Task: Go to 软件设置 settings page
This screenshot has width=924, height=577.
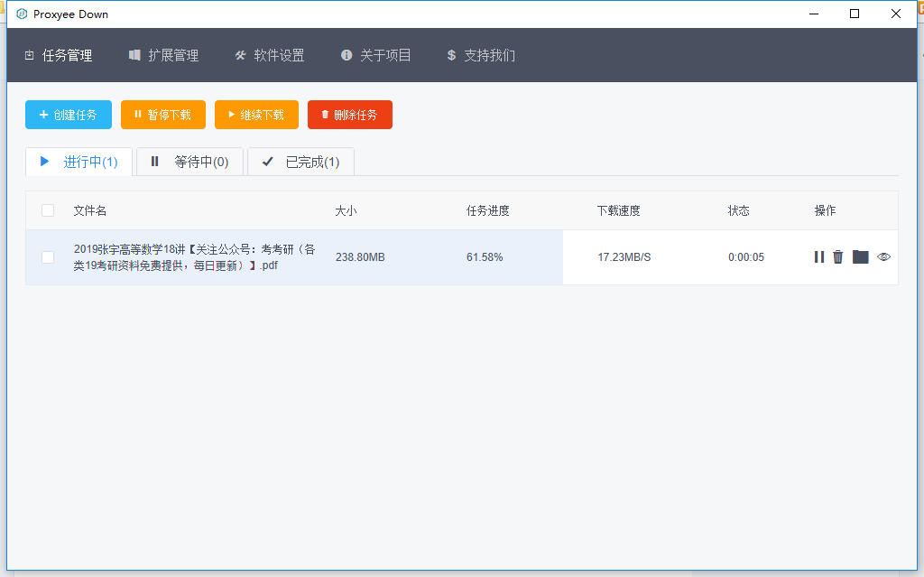Action: 270,55
